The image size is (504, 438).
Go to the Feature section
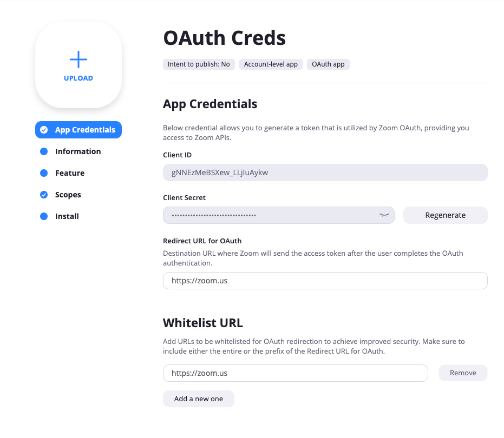click(x=70, y=173)
